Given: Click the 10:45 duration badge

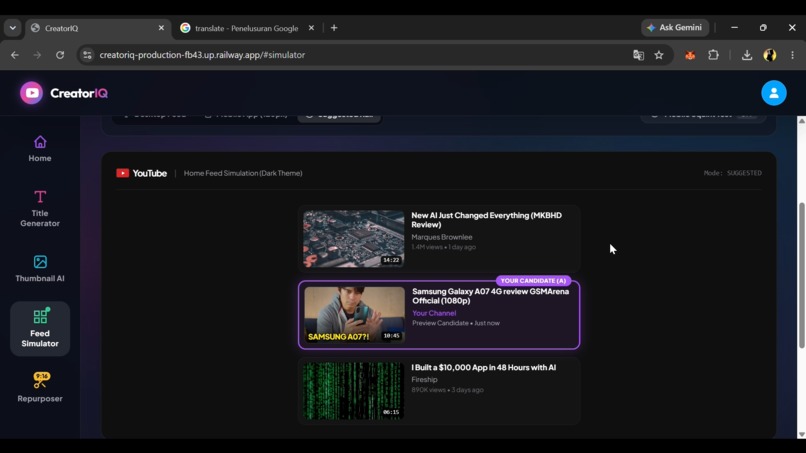Looking at the screenshot, I should point(392,336).
